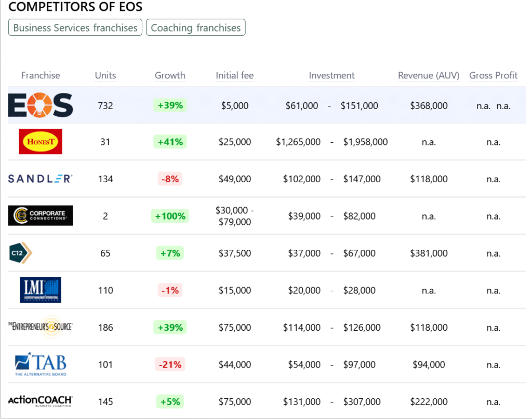Click the Initial fee column header
This screenshot has height=419, width=532.
235,75
